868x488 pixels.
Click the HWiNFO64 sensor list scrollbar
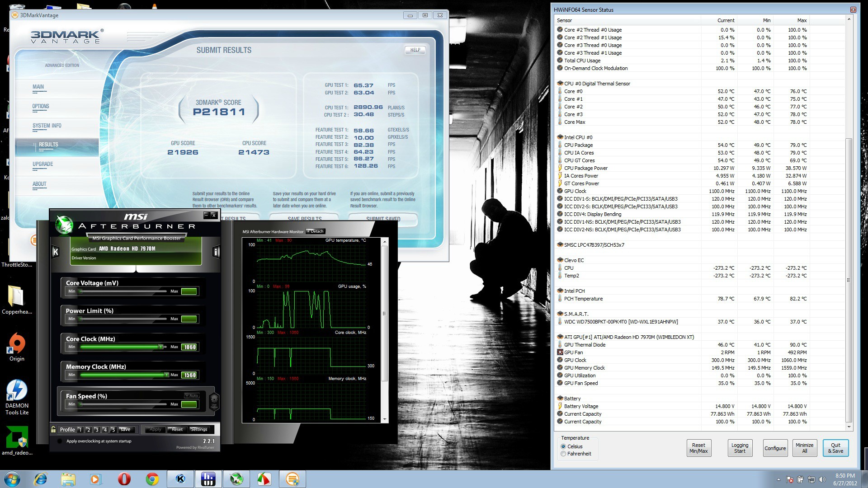pyautogui.click(x=849, y=280)
